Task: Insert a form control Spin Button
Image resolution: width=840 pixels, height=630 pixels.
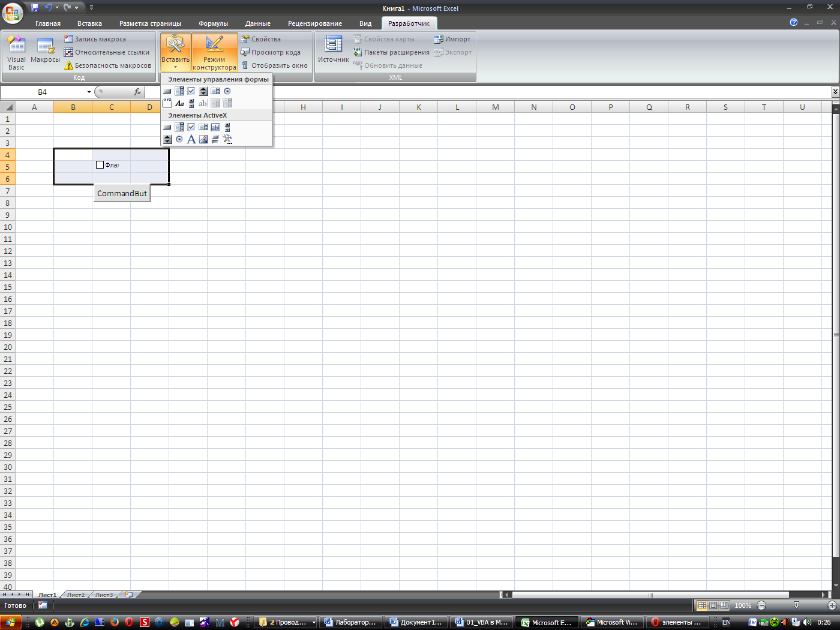Action: (x=203, y=91)
